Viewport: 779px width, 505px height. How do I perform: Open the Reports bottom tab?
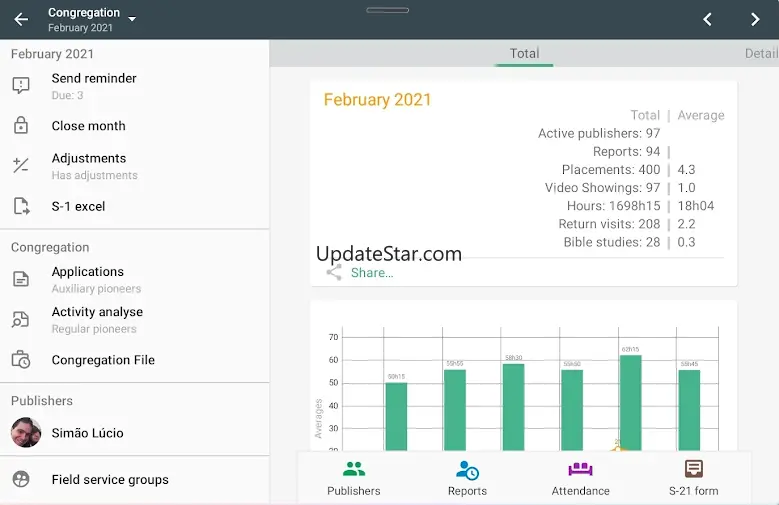pos(467,479)
